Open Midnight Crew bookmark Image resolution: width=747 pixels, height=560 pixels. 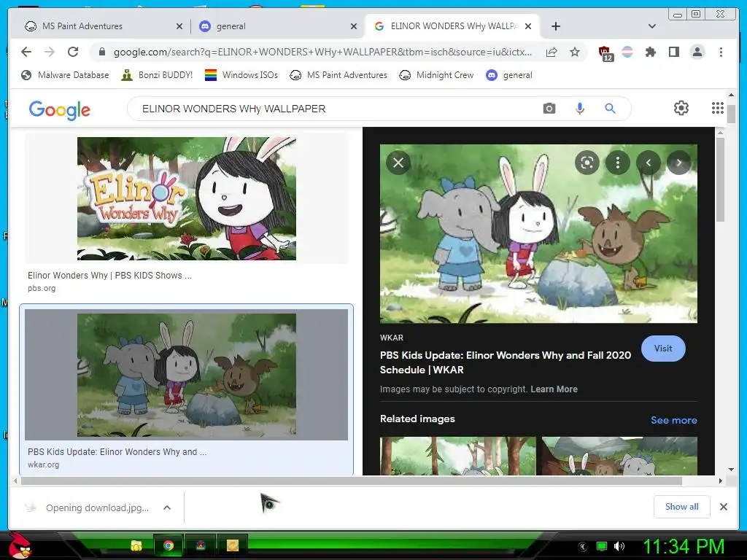coord(436,75)
